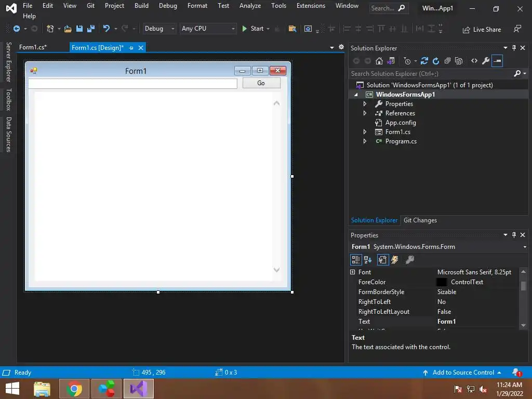Open the Help menu

(x=29, y=16)
